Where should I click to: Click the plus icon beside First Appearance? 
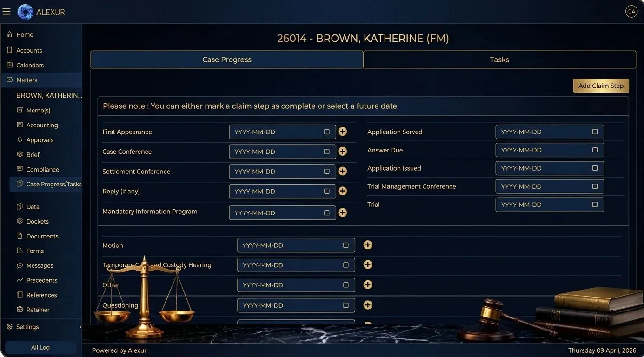coord(343,132)
